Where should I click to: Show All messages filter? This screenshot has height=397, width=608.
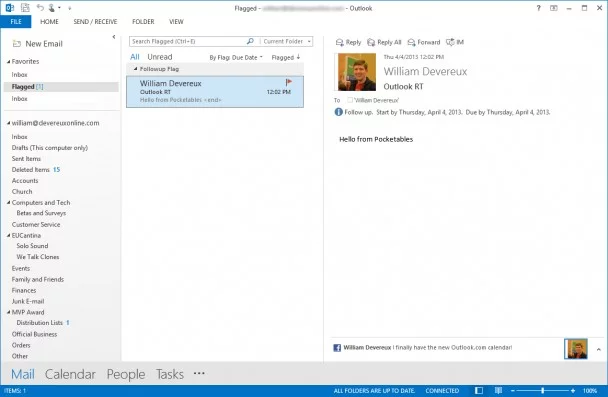pos(135,57)
